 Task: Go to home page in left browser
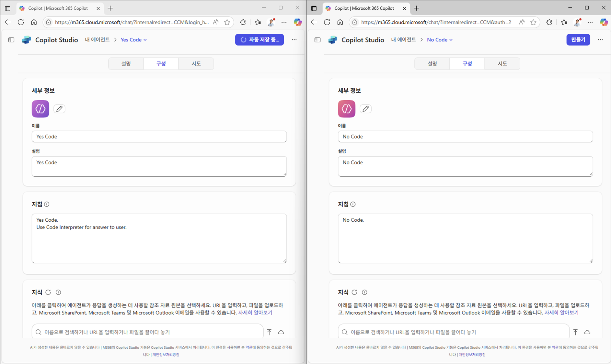[34, 22]
